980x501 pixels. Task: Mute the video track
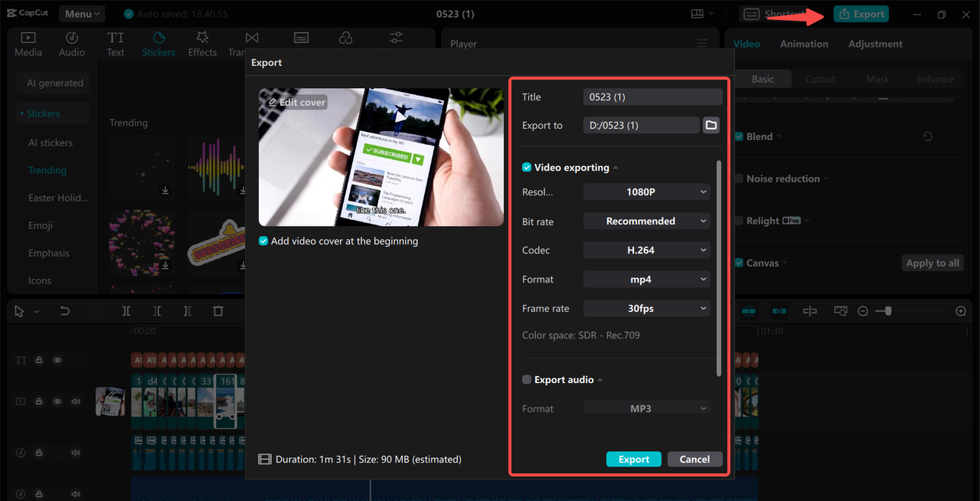coord(76,401)
